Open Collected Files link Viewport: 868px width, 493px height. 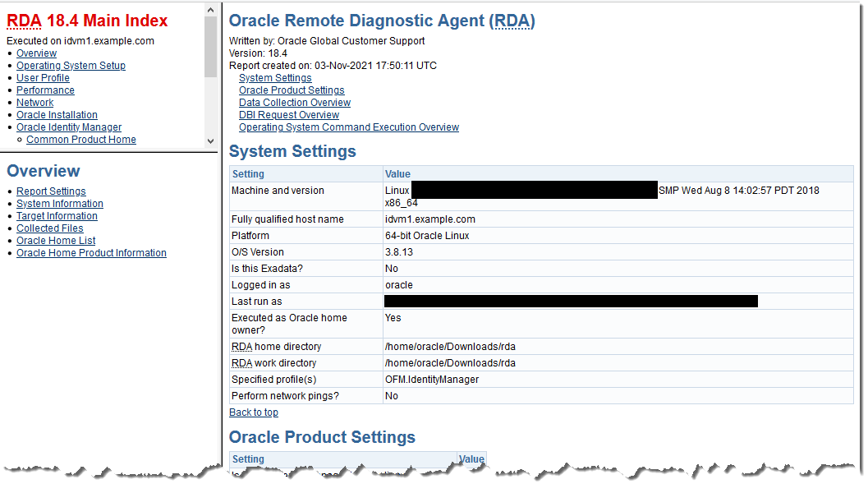click(50, 228)
